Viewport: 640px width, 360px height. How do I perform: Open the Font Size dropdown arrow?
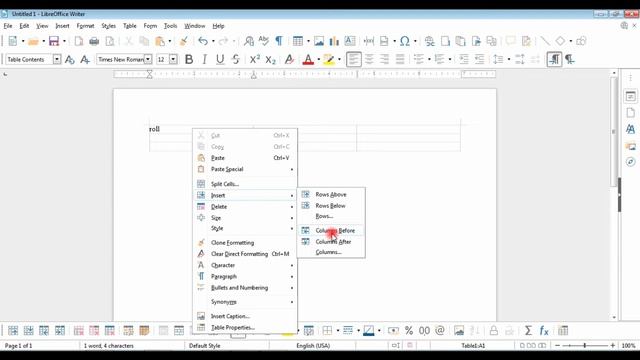173,59
